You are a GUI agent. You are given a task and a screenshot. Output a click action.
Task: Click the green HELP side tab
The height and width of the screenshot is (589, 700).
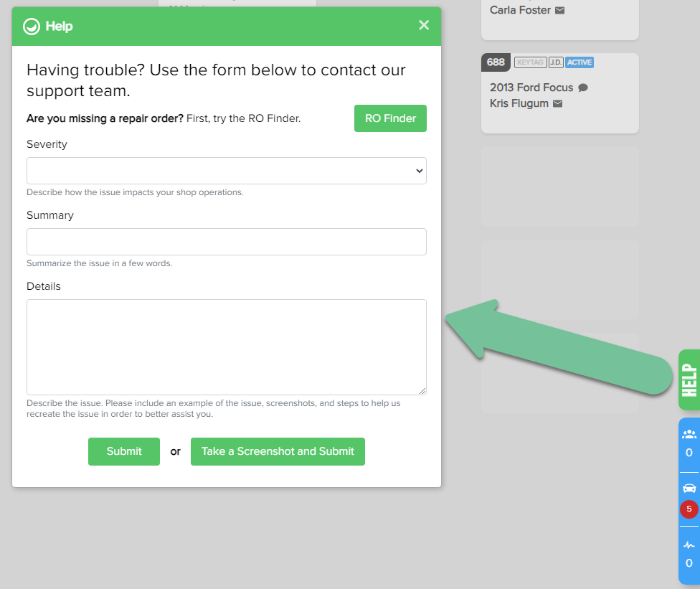689,380
